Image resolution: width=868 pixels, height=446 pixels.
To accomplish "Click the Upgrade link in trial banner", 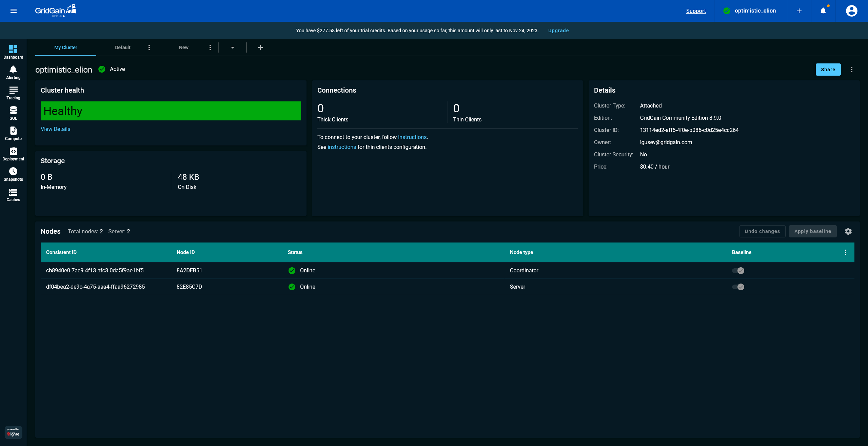I will point(558,31).
